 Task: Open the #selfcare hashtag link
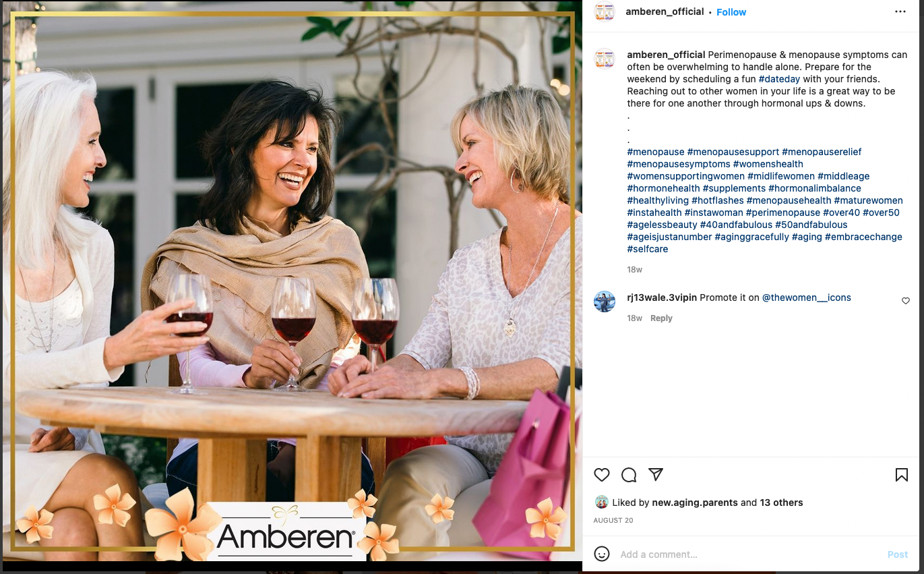point(648,249)
